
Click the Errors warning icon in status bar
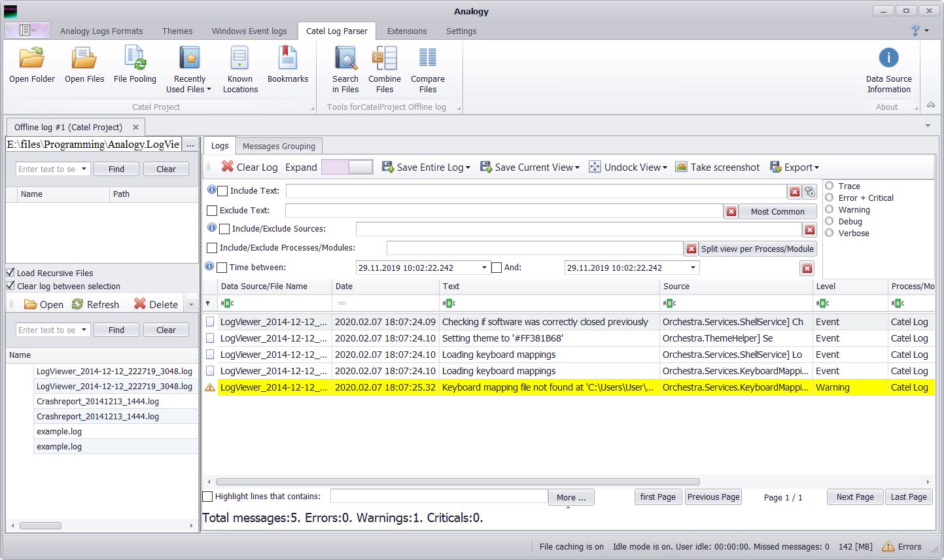888,546
